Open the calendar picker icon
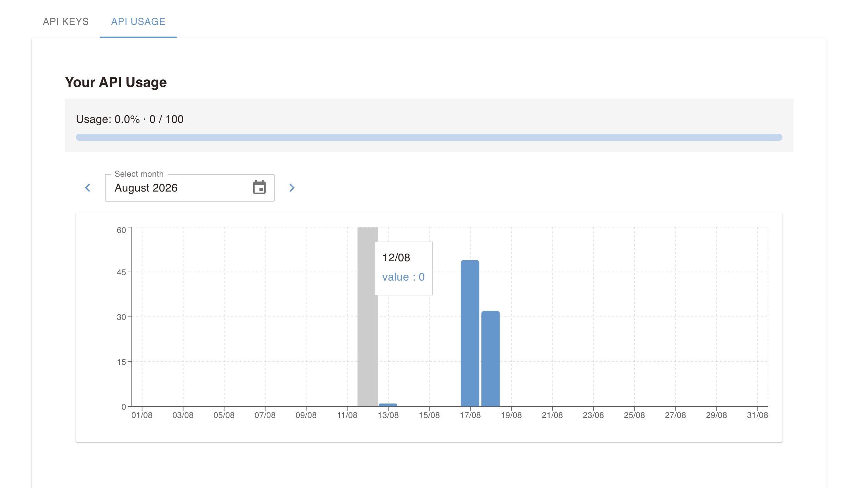This screenshot has width=868, height=488. click(259, 187)
